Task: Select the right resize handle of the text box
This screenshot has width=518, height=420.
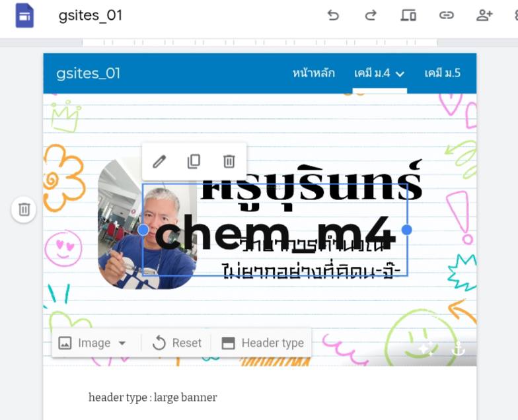Action: click(407, 230)
